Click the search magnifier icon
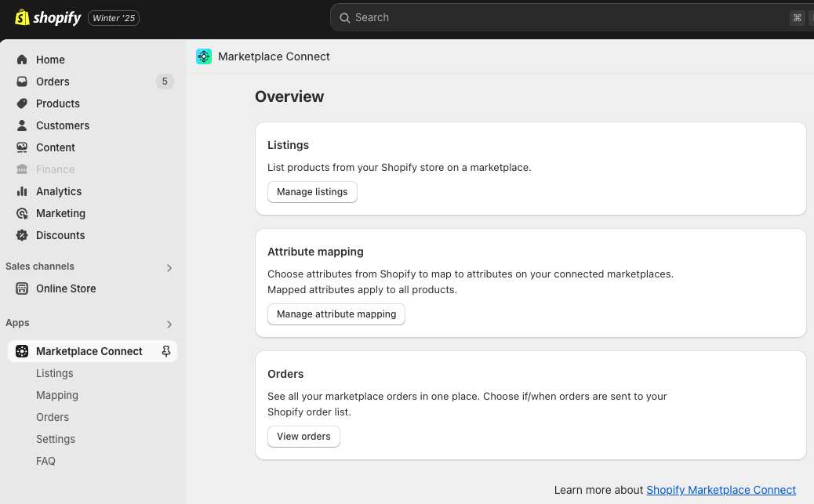Image resolution: width=814 pixels, height=504 pixels. (x=345, y=18)
